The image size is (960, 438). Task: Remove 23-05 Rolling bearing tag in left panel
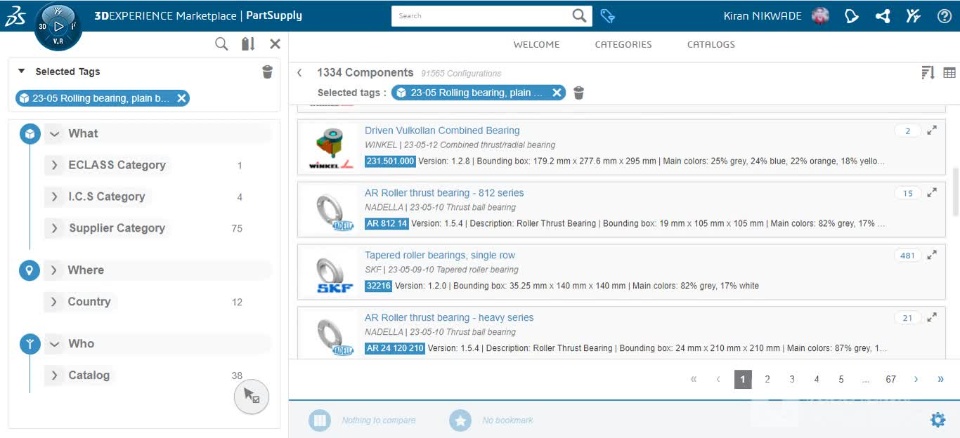click(181, 98)
